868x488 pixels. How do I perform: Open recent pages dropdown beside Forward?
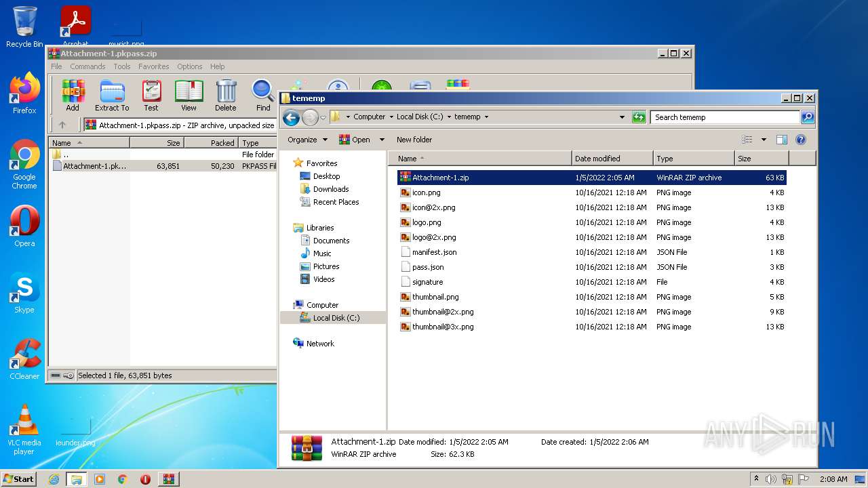[x=323, y=117]
